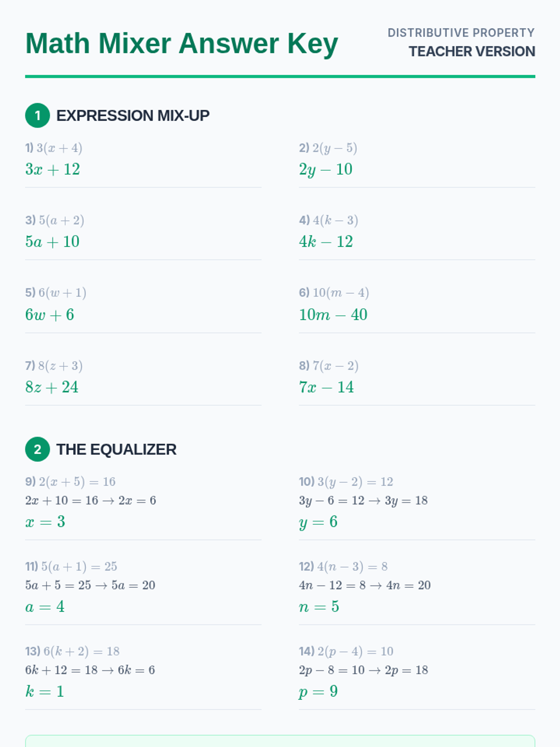The image size is (560, 747).
Task: Click the Math Mixer Answer Key title
Action: [x=182, y=43]
